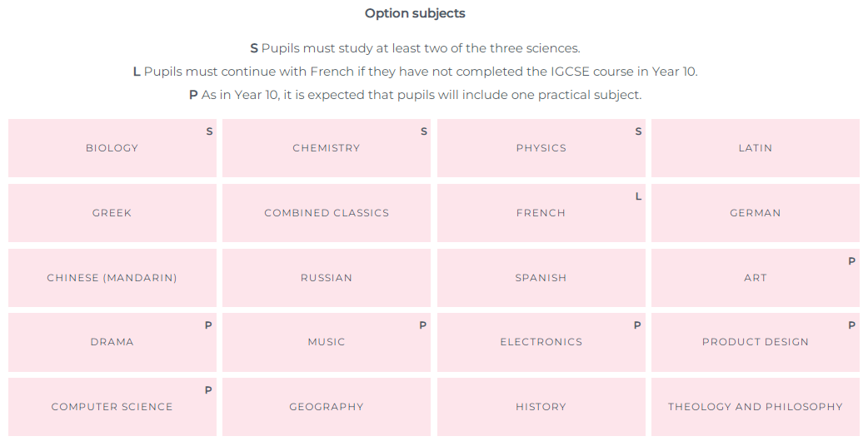868x446 pixels.
Task: Pick the Product Design tile
Action: pos(756,342)
